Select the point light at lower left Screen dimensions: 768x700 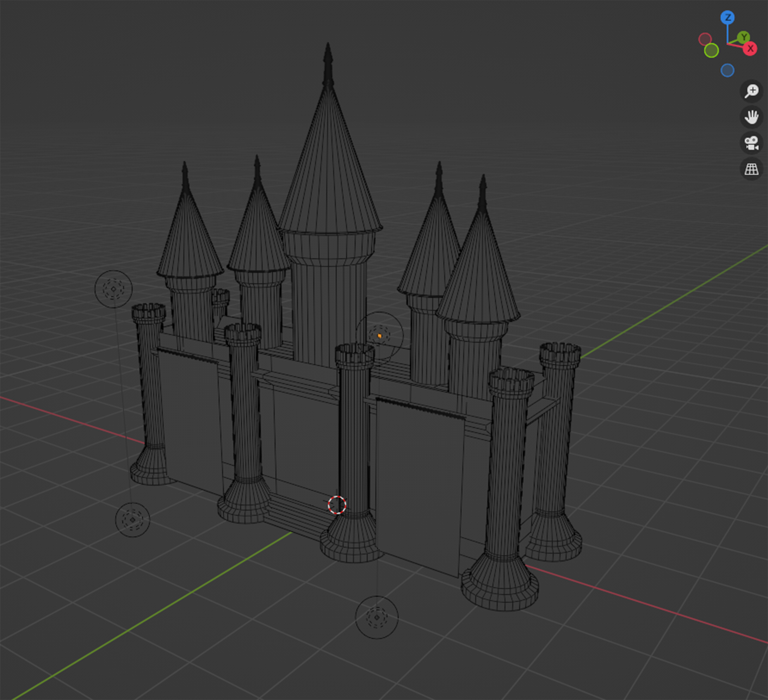pos(132,520)
